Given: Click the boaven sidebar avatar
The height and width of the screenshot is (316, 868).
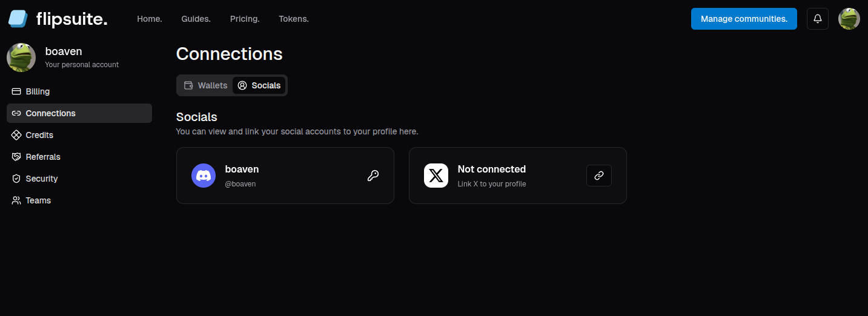Looking at the screenshot, I should click(x=21, y=58).
